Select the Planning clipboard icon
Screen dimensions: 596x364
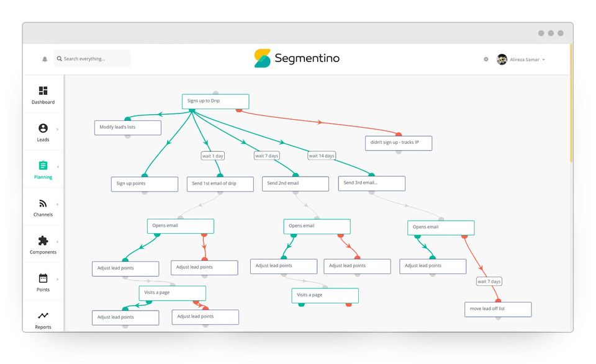coord(43,166)
